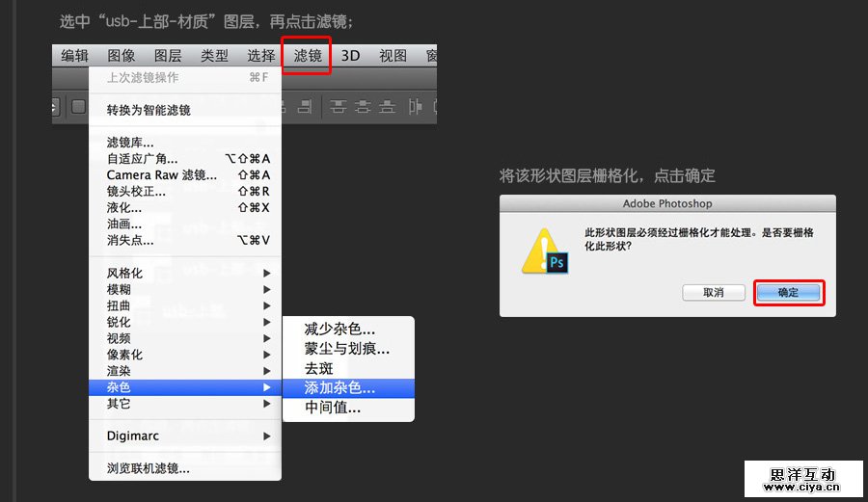
Task: Click the Adobe Photoshop dialog title bar
Action: point(667,203)
